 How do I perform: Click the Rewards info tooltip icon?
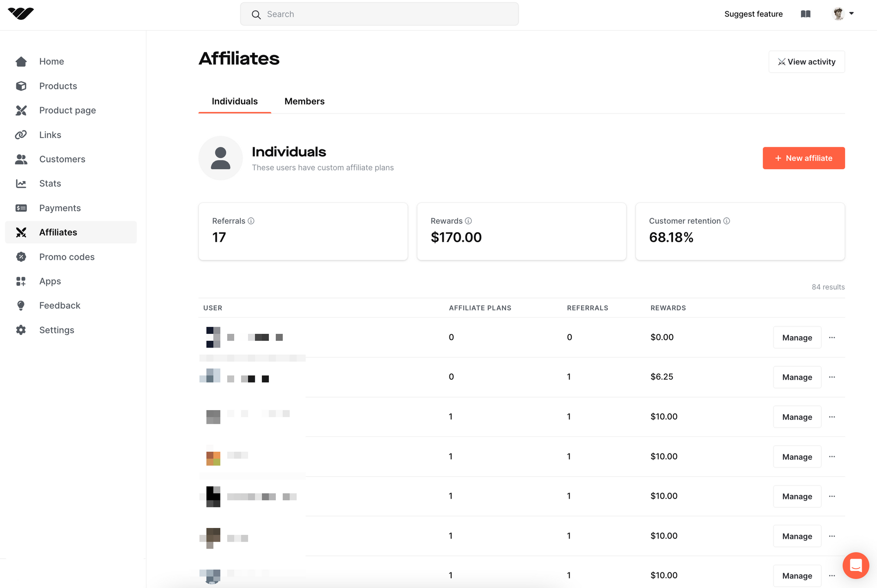(468, 221)
